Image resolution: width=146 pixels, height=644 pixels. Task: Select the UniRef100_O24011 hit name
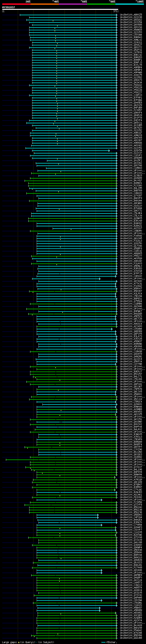[x=131, y=42]
